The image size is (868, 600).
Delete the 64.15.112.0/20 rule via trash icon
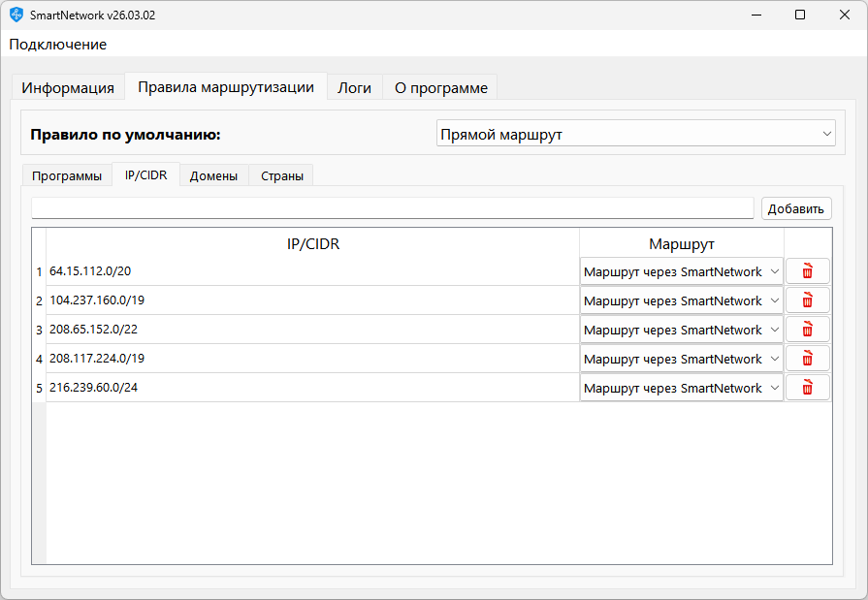pyautogui.click(x=807, y=271)
